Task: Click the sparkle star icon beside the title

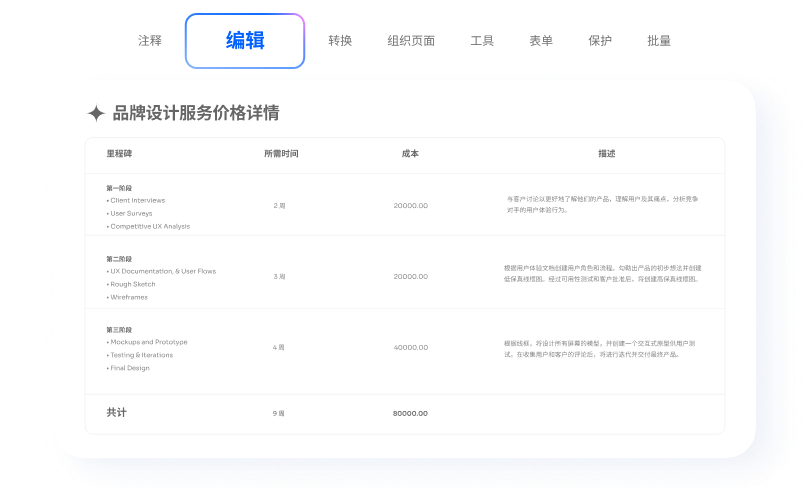Action: [x=96, y=113]
